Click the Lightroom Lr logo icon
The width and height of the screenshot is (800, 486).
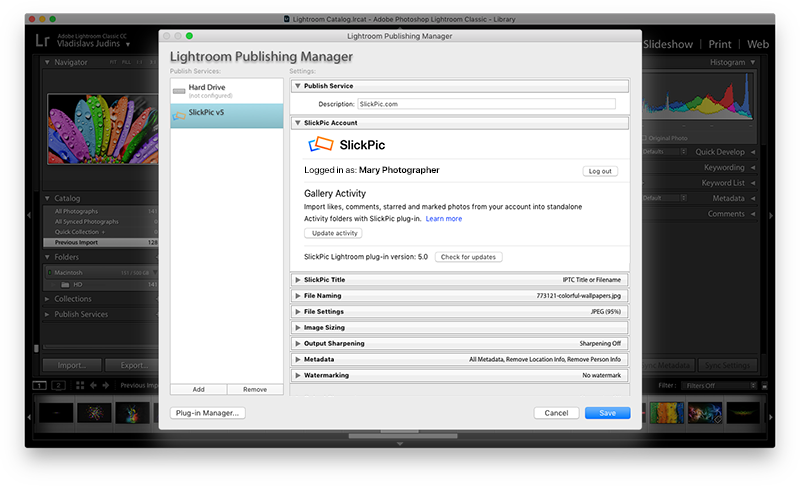42,41
